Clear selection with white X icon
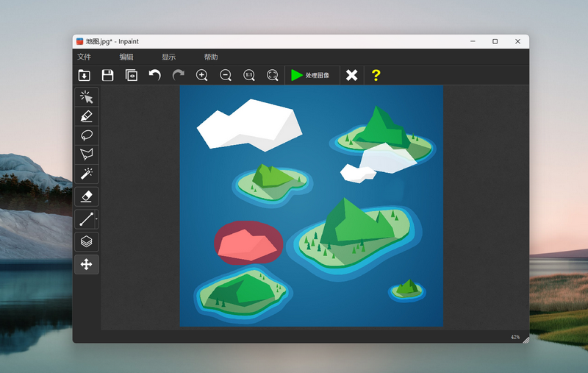 [352, 76]
